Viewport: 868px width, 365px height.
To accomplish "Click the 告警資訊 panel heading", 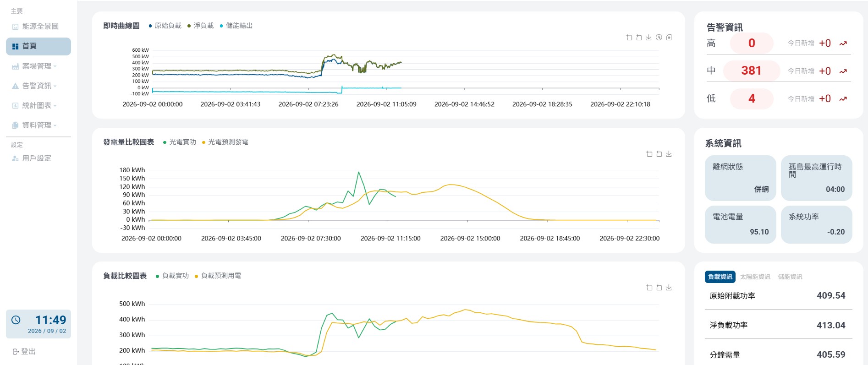I will (725, 27).
